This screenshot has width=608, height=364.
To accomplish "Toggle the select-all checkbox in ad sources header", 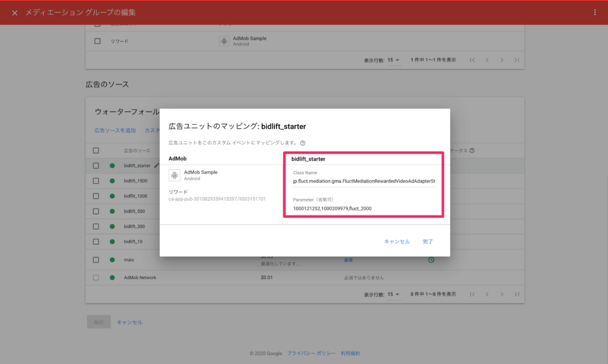I will coord(96,150).
